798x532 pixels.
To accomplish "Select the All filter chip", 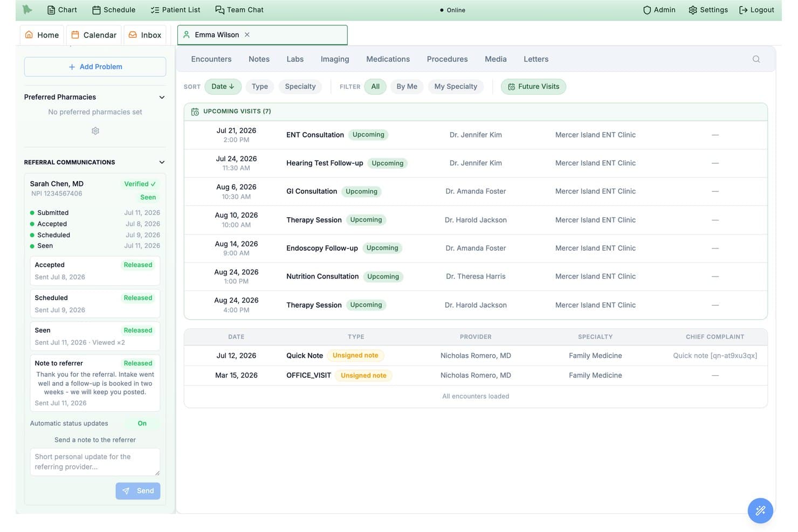I will [x=375, y=87].
